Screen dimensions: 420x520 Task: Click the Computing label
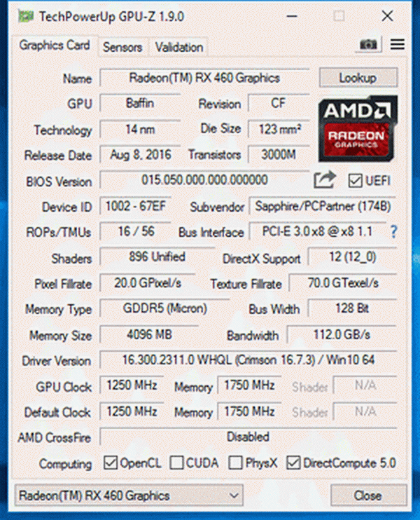coord(65,464)
